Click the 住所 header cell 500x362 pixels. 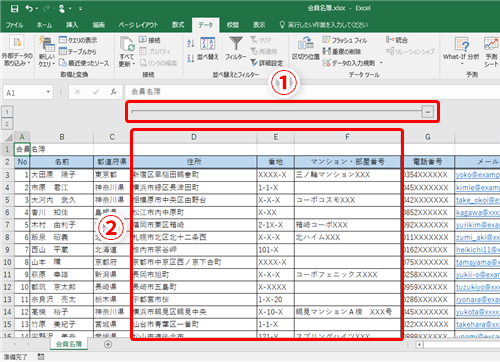coord(194,162)
